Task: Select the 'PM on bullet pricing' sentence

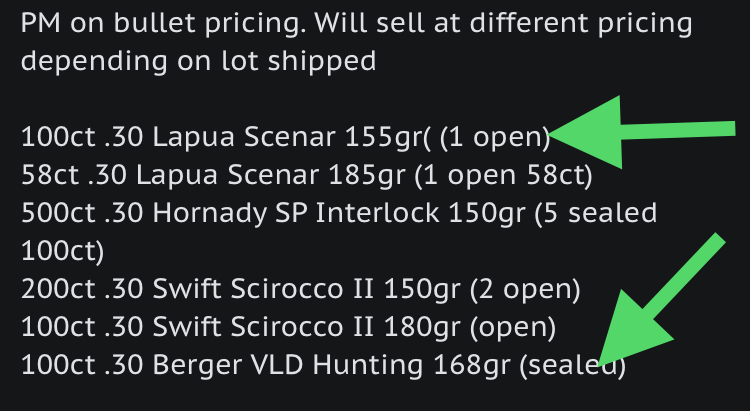Action: coord(163,23)
